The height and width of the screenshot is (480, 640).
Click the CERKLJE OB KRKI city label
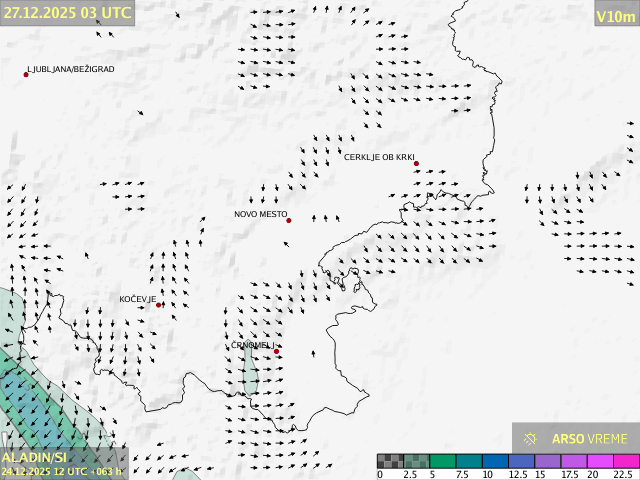[x=379, y=157]
